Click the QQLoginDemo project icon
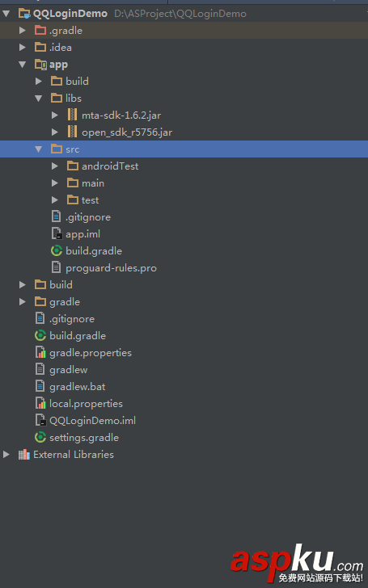The width and height of the screenshot is (368, 588). pyautogui.click(x=24, y=14)
